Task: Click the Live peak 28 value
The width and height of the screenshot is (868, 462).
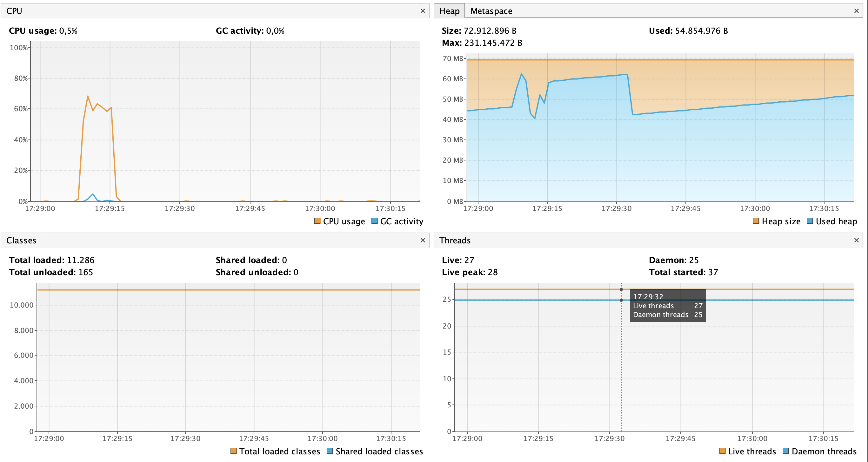Action: pyautogui.click(x=493, y=272)
